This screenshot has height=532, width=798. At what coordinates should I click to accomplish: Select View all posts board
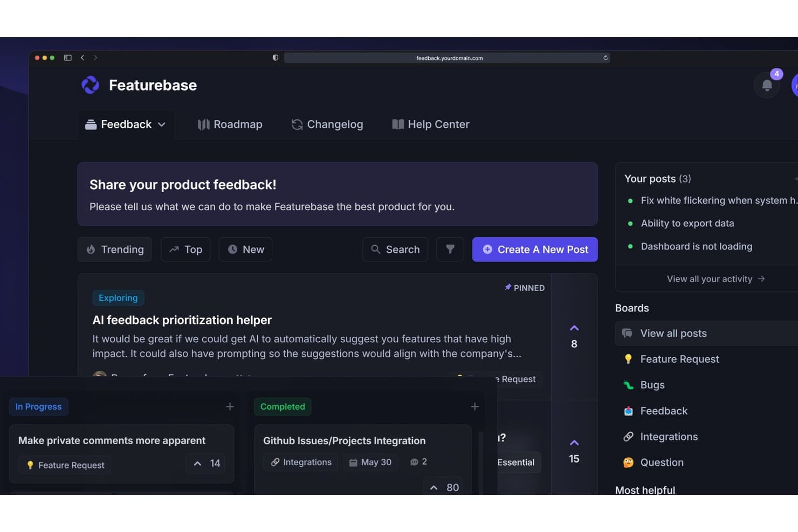point(706,333)
